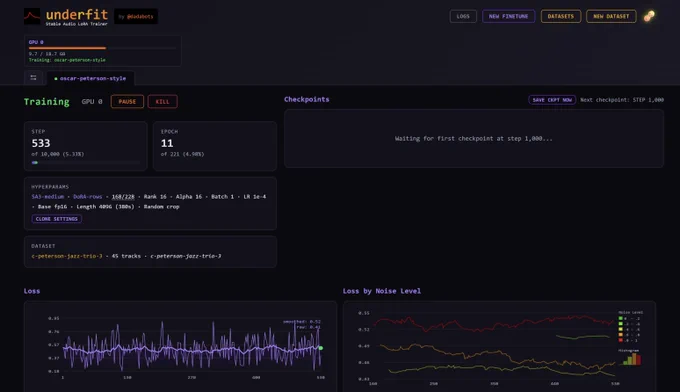The width and height of the screenshot is (680, 392).
Task: Click SAVE CKPT NOW button
Action: pyautogui.click(x=552, y=100)
